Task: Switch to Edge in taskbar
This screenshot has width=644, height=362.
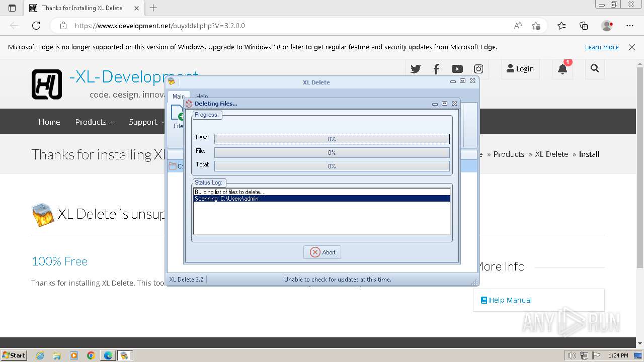Action: click(x=108, y=355)
